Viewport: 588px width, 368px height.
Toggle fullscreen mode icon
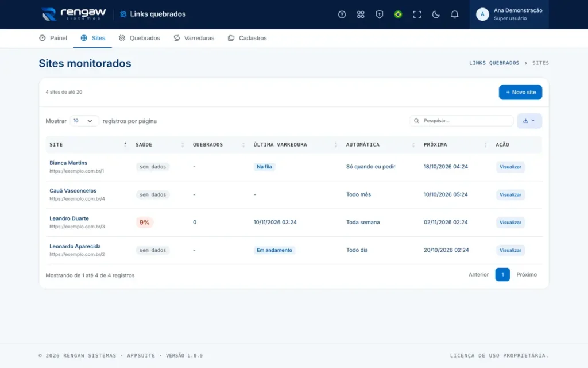(x=417, y=14)
